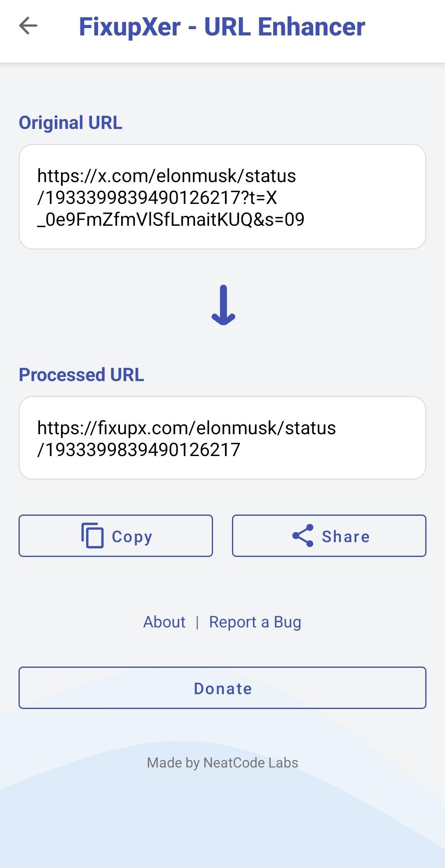Tap the Made by NeatCode Labs footer
Viewport: 445px width, 868px height.
point(222,763)
